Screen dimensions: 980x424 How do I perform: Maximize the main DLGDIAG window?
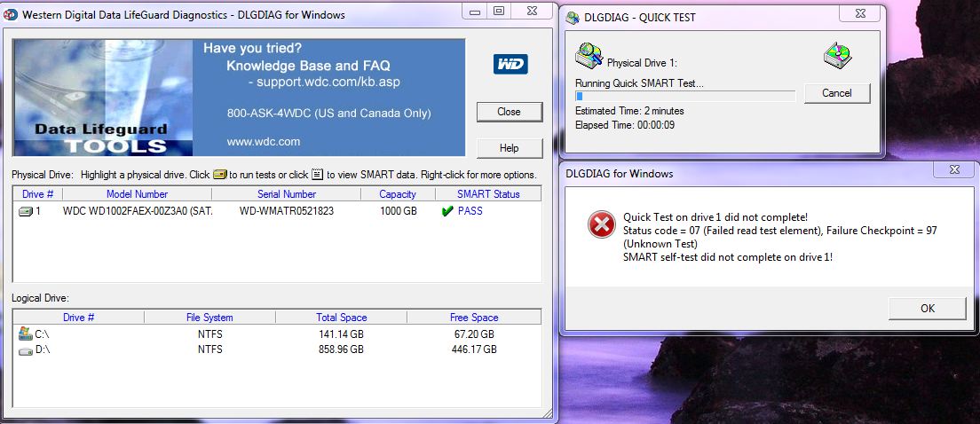point(499,11)
